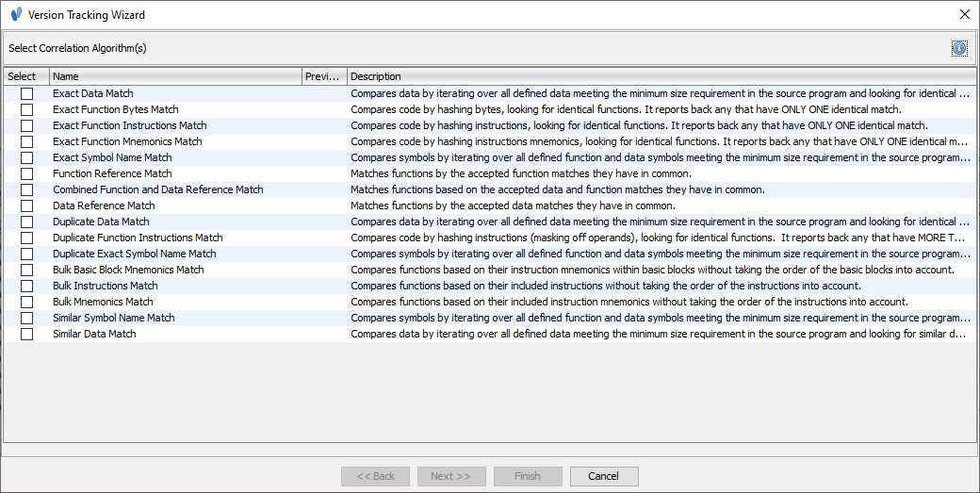The image size is (980, 493).
Task: Click the info help icon
Action: pyautogui.click(x=958, y=48)
